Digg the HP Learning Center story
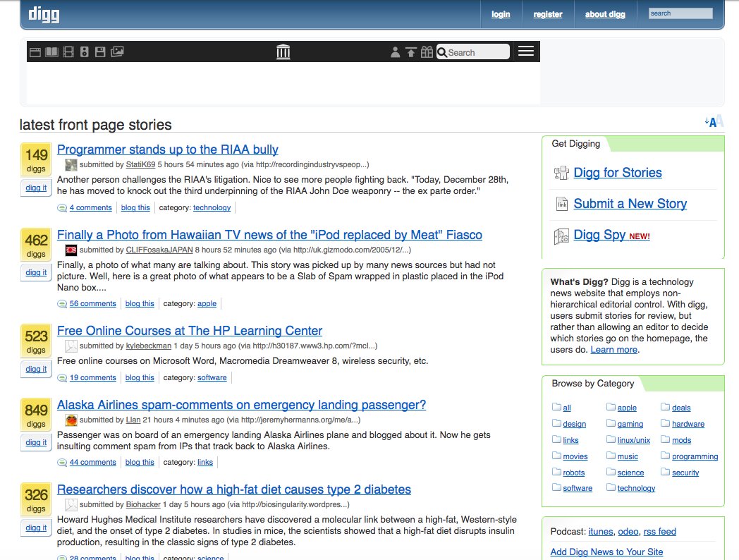Image resolution: width=739 pixels, height=560 pixels. [x=36, y=369]
